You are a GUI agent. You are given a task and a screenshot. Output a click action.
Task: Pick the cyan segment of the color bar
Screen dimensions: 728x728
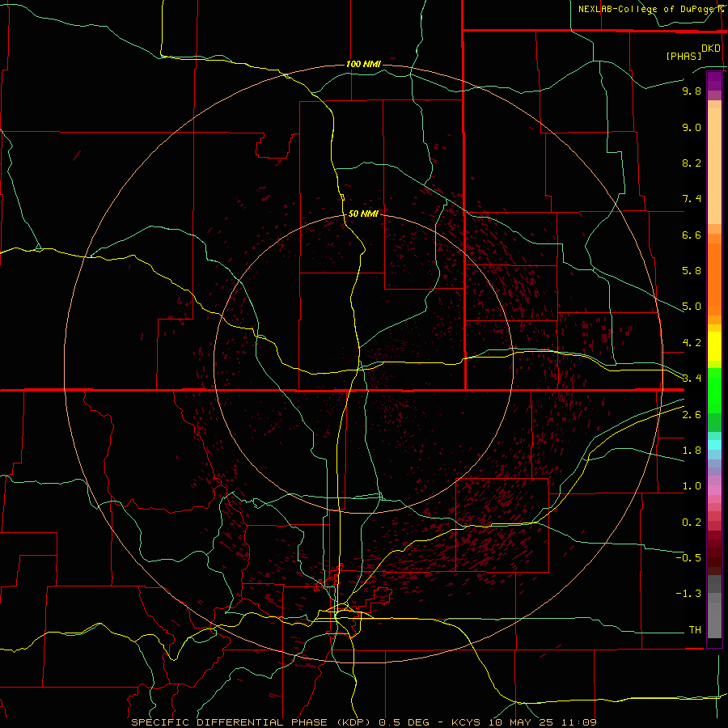714,445
